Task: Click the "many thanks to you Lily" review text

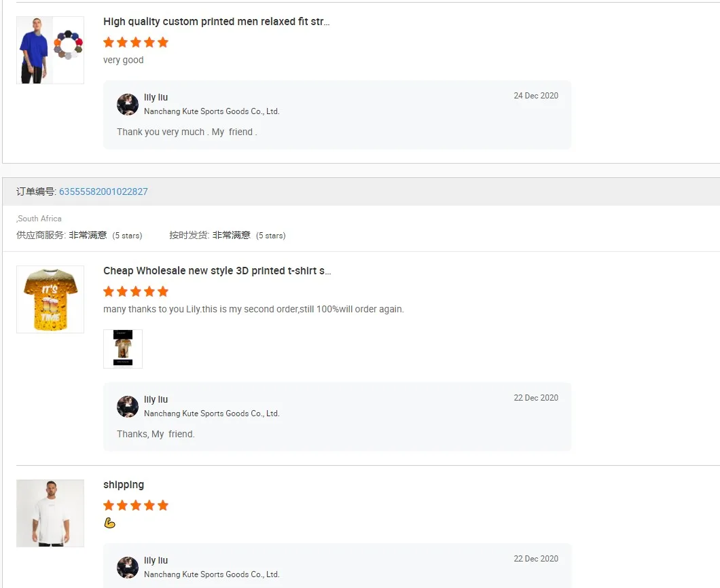Action: (253, 310)
